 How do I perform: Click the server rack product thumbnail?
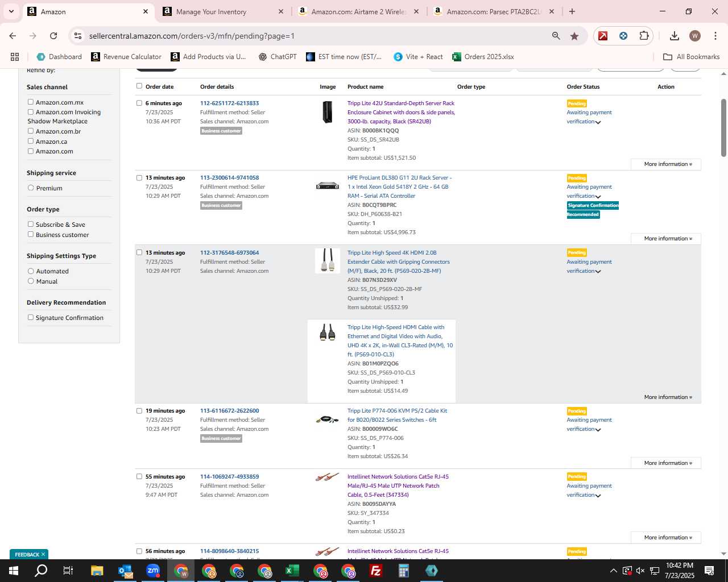pos(328,112)
